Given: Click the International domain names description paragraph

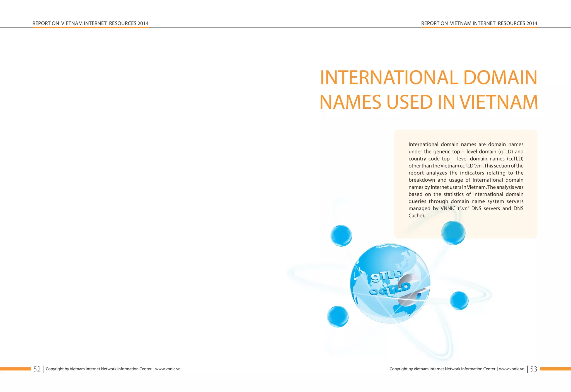Looking at the screenshot, I should click(x=466, y=180).
